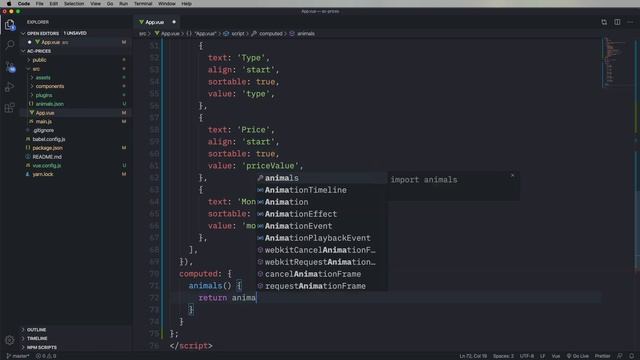Open the Explorer view in activity bar
The width and height of the screenshot is (640, 360).
coord(10,25)
